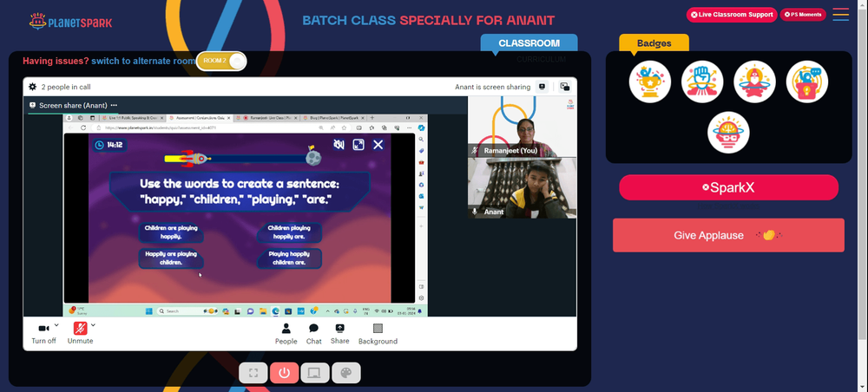Click the quiz fullscreen expand icon
This screenshot has width=868, height=392.
click(x=358, y=145)
